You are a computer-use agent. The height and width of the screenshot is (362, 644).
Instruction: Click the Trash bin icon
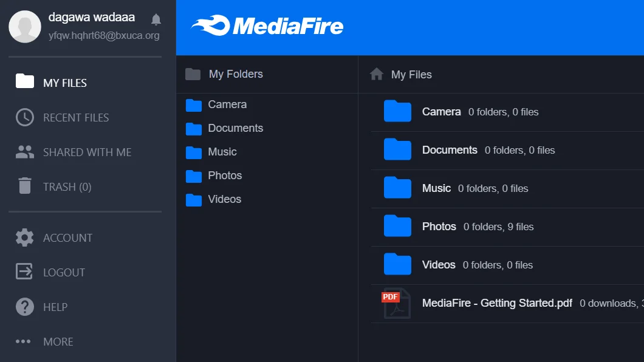pyautogui.click(x=25, y=185)
